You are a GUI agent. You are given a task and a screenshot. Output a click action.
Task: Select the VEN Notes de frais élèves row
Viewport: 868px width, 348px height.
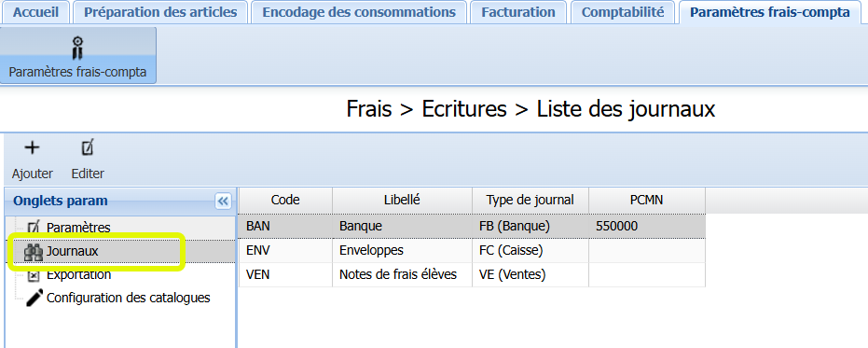pos(472,275)
